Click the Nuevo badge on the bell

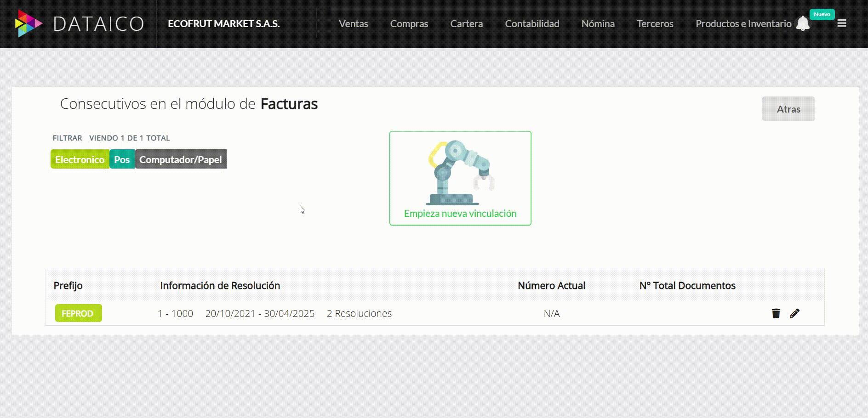tap(822, 14)
